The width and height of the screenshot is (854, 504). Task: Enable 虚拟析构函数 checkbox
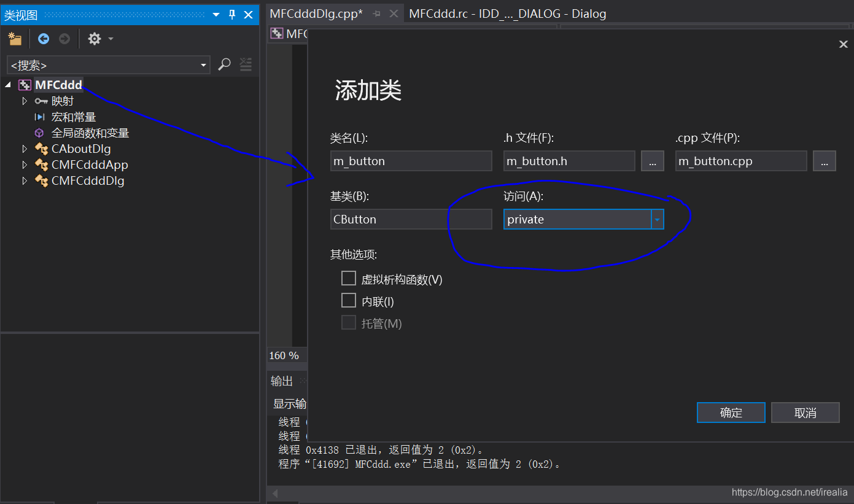coord(349,279)
